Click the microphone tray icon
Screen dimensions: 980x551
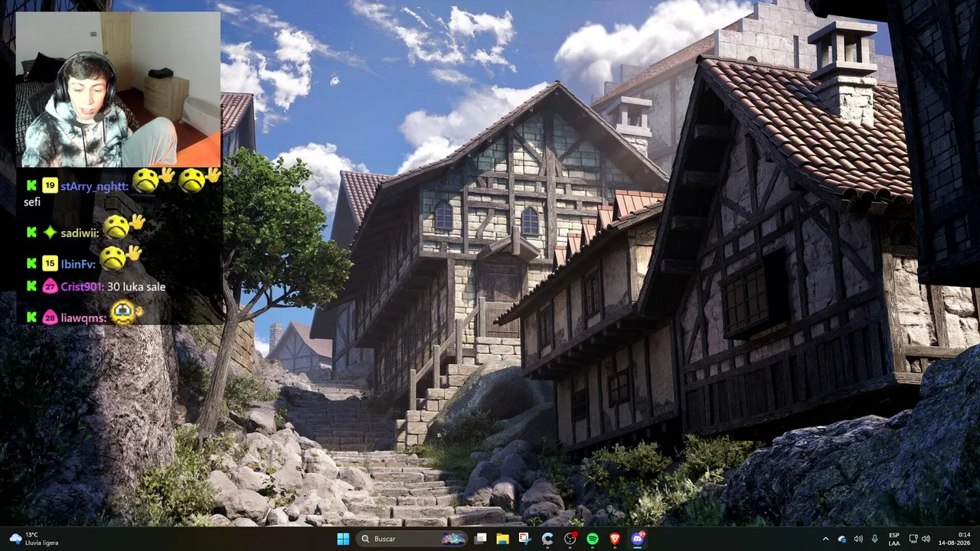874,539
